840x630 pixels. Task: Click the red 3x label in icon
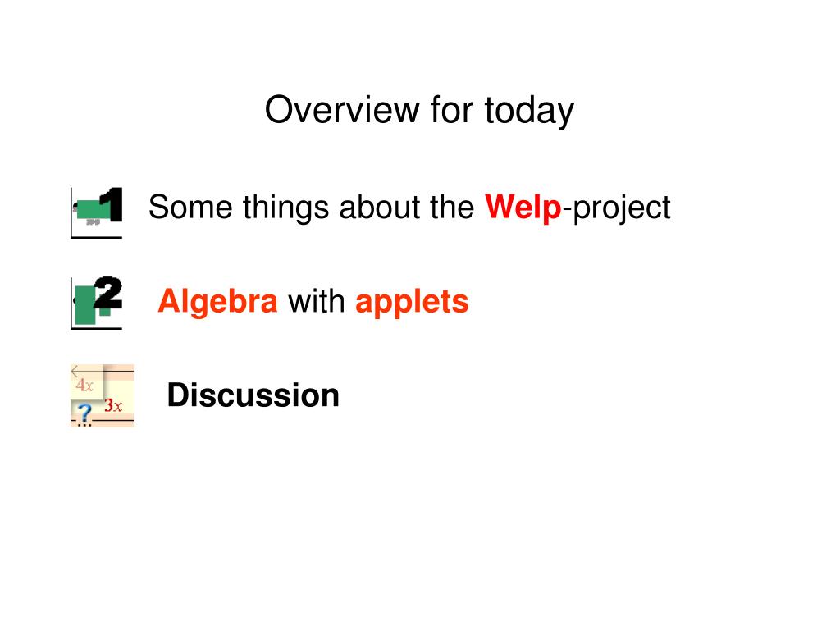(x=113, y=405)
